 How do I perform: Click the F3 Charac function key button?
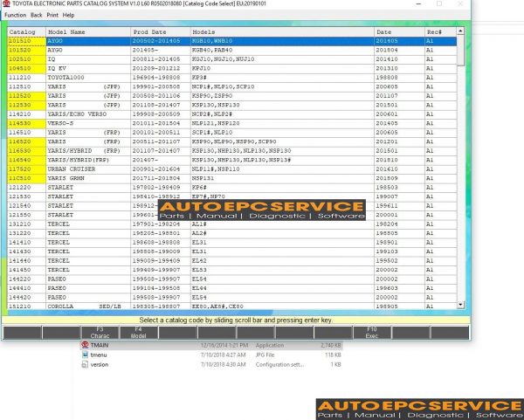[x=100, y=333]
